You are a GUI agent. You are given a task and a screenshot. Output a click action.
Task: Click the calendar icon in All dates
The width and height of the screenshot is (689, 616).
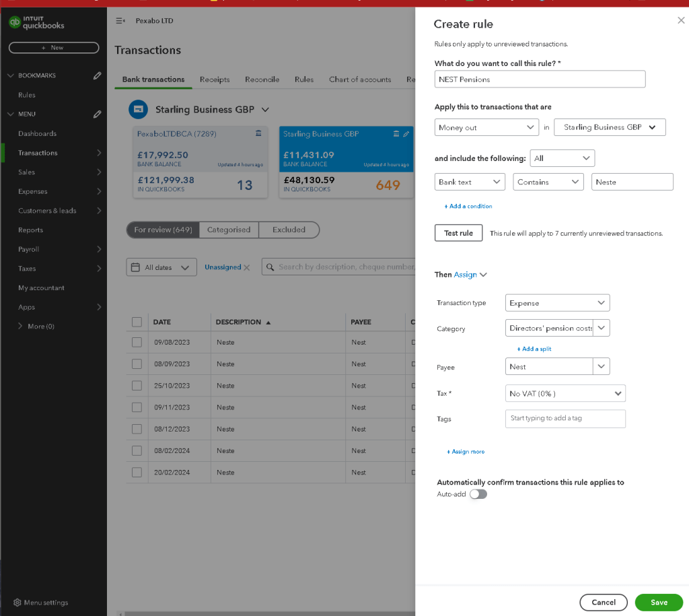tap(135, 267)
